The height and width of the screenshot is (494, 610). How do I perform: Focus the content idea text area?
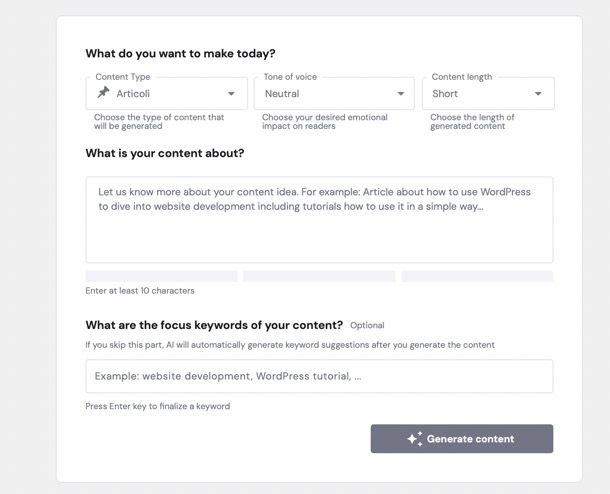pos(319,220)
